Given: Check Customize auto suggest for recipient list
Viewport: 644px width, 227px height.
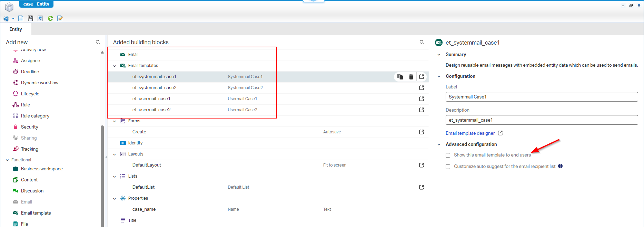Looking at the screenshot, I should (448, 167).
